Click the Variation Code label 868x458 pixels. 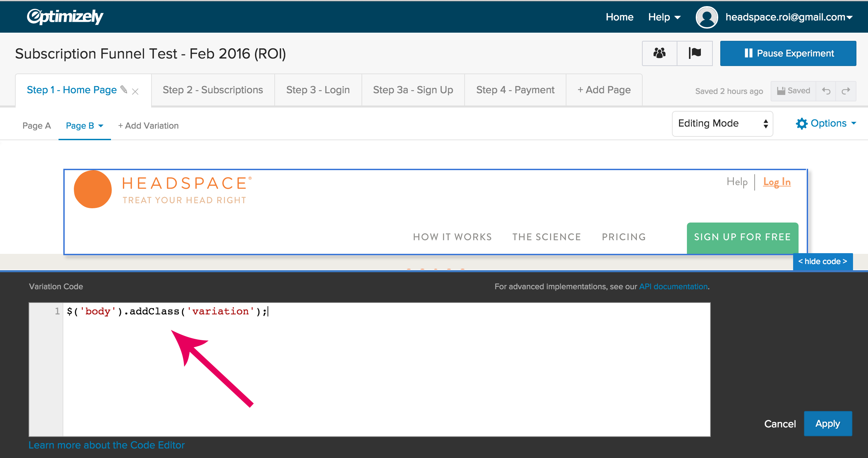(56, 287)
